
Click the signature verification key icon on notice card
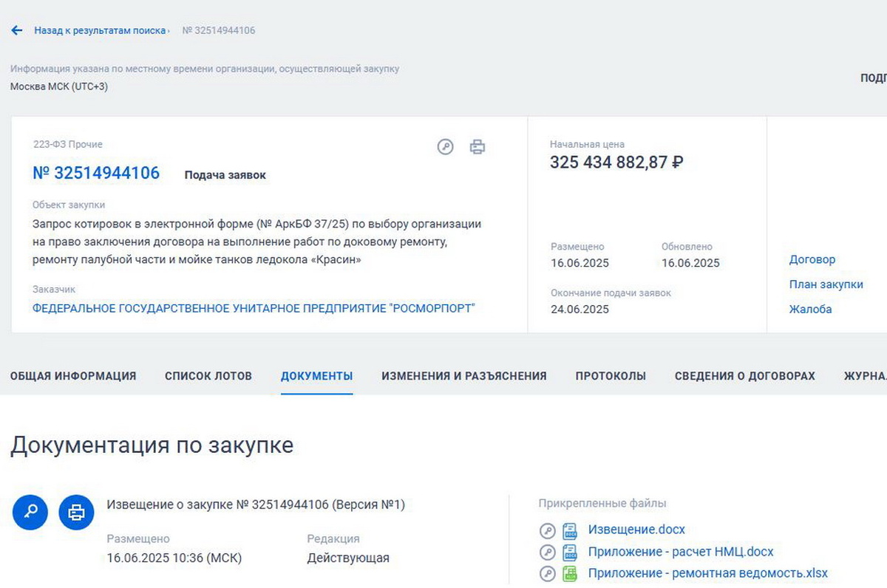click(x=444, y=147)
